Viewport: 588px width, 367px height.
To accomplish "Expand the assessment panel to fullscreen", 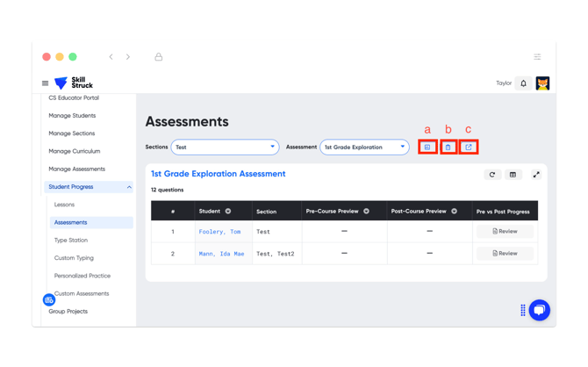I will pyautogui.click(x=536, y=175).
